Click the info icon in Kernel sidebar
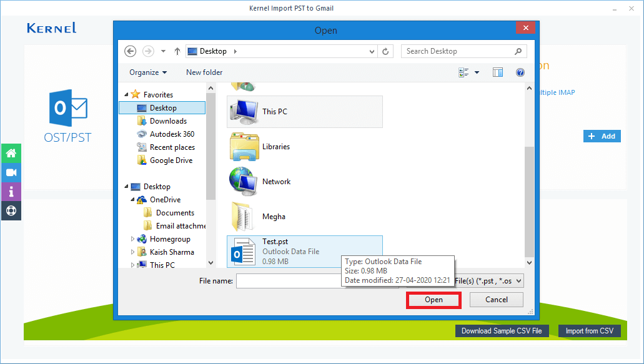 [11, 192]
